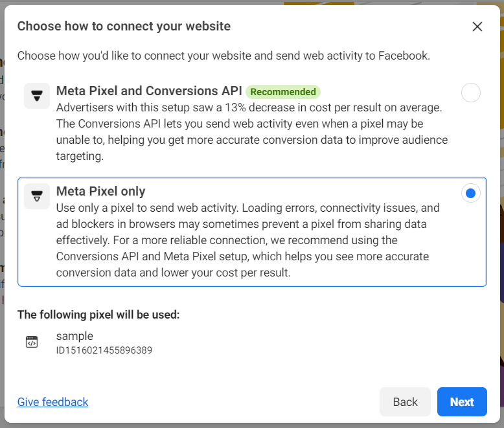Click the pixel ID number text

point(104,350)
